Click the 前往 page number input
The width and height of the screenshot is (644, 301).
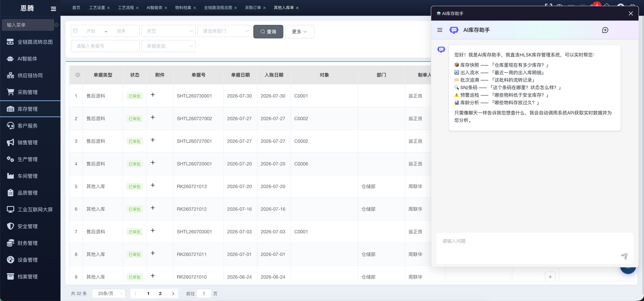click(204, 294)
